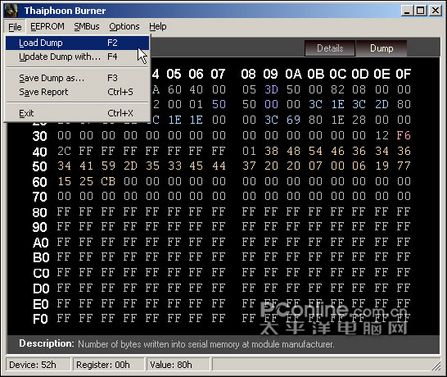Viewport: 447px width, 377px height.
Task: Click byte 82 under column 0C
Action: pos(337,89)
